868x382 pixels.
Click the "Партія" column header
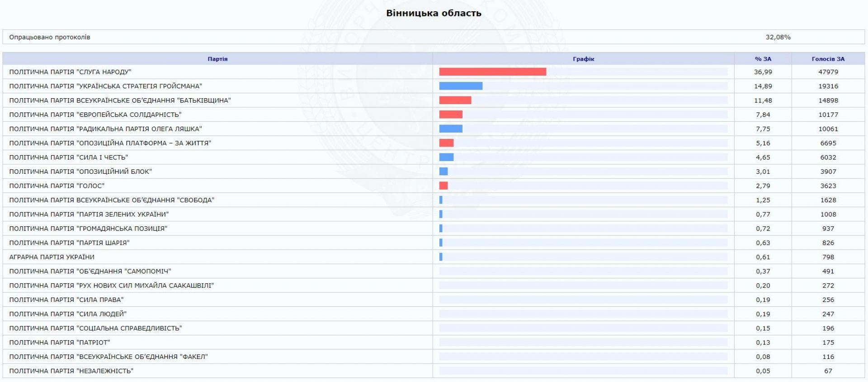point(217,59)
